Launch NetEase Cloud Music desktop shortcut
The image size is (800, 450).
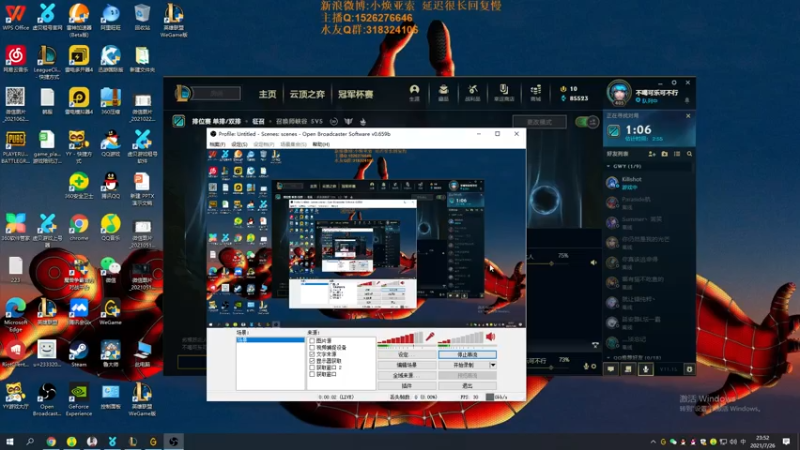pyautogui.click(x=15, y=59)
